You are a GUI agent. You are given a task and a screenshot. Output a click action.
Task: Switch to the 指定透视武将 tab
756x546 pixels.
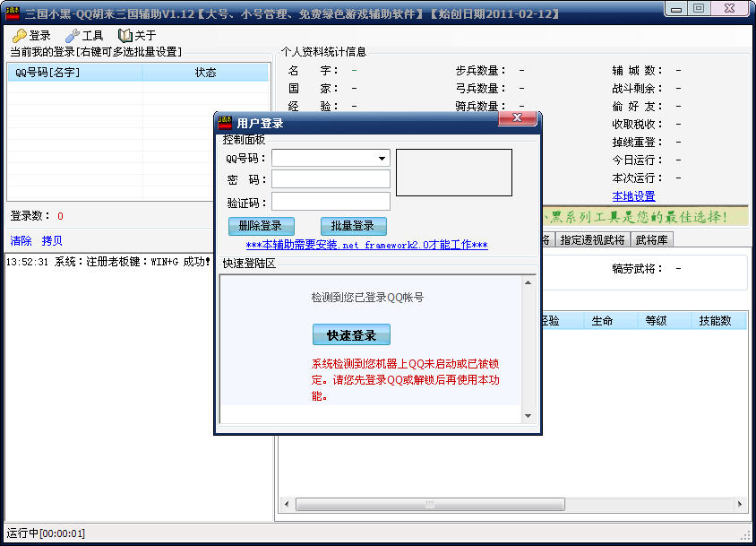[592, 240]
